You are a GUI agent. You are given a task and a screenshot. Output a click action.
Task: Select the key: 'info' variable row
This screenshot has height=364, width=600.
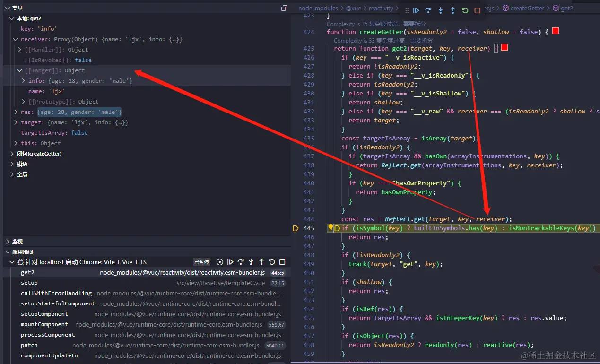(x=147, y=29)
